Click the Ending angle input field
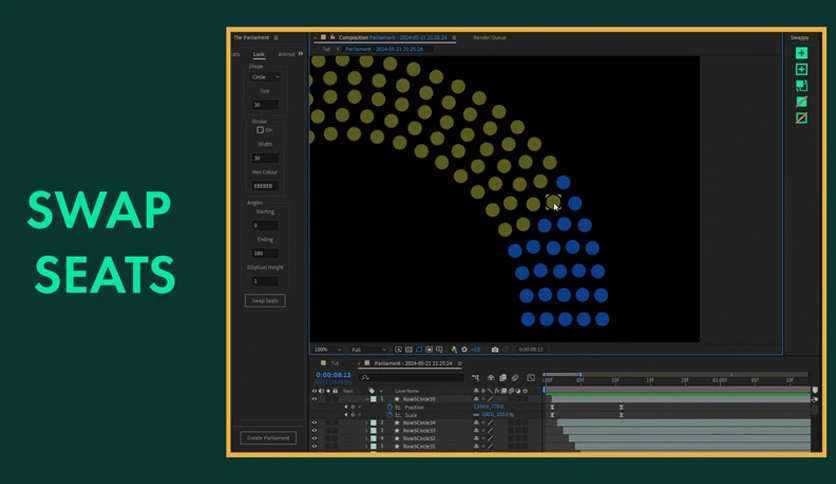Image resolution: width=836 pixels, height=484 pixels. click(x=265, y=253)
